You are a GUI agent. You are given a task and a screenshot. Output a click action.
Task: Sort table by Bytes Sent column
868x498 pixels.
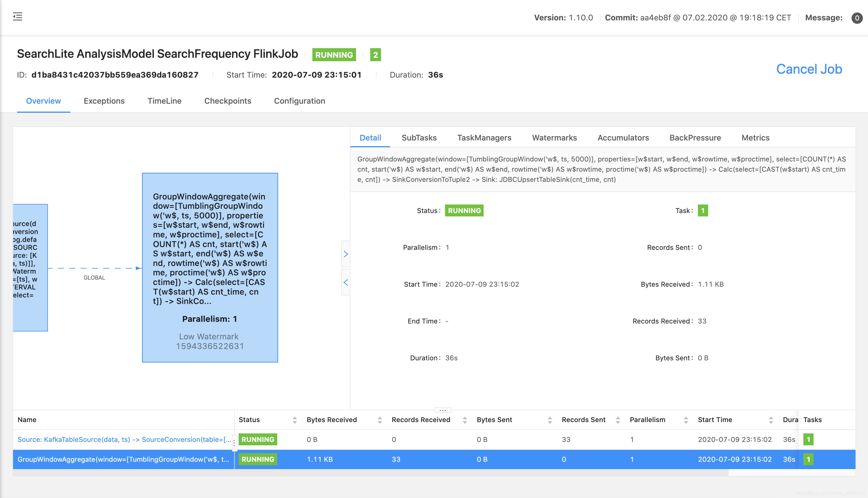coord(550,420)
